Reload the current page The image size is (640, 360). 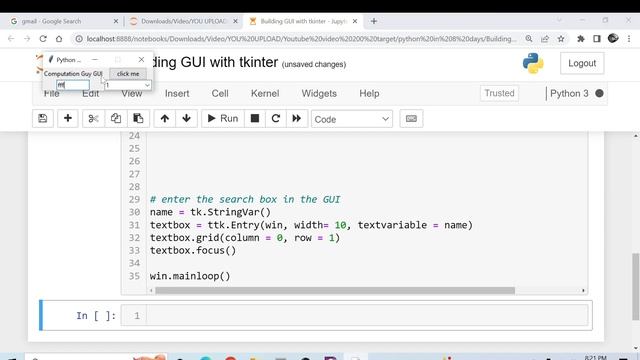[43, 39]
